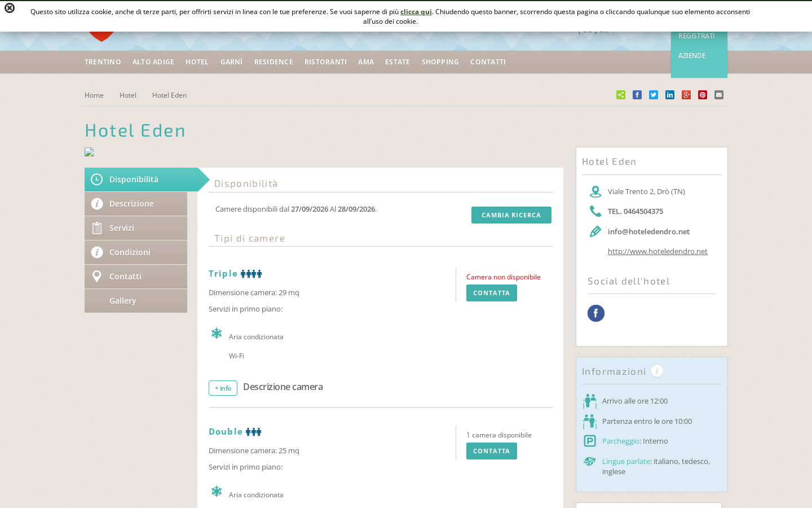Click the Triple room occupancy people icon
812x508 pixels.
tap(251, 274)
